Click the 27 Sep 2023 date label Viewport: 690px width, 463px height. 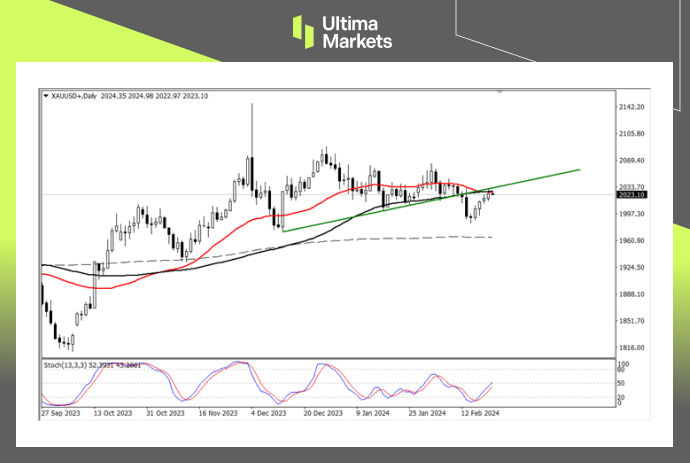click(61, 411)
